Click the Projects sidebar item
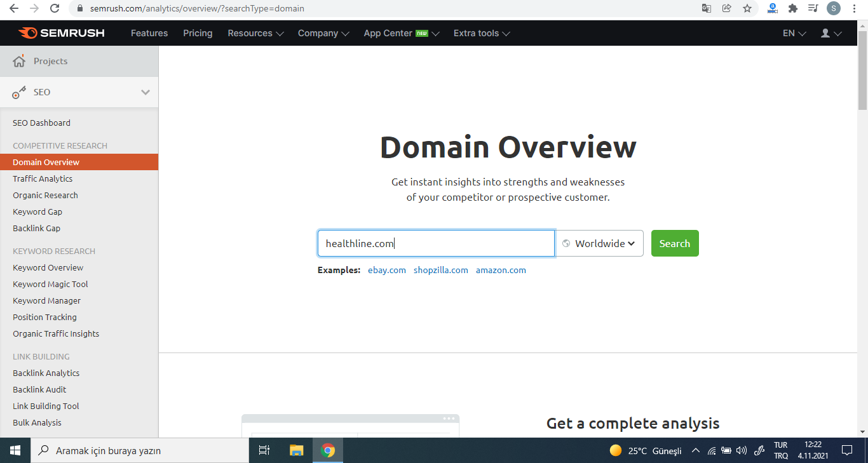868x463 pixels. point(79,61)
